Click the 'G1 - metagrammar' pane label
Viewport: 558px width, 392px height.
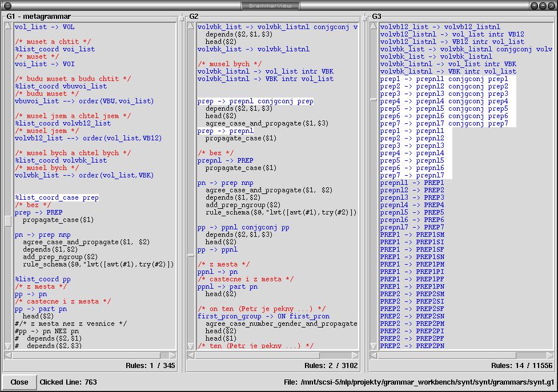tap(38, 17)
